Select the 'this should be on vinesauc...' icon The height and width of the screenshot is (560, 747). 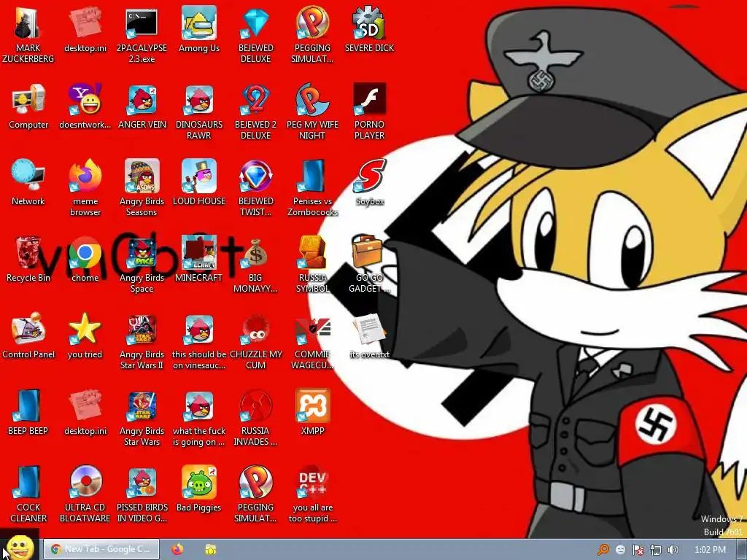[198, 330]
